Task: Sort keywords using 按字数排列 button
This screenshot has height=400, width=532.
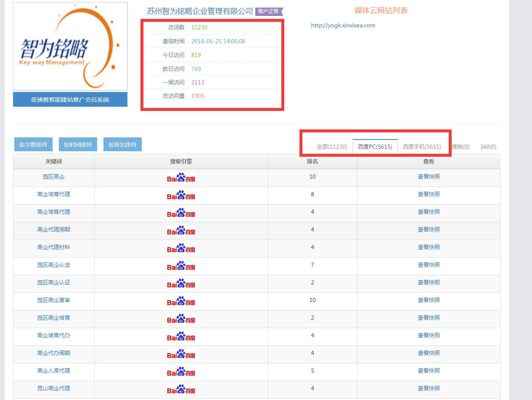Action: (x=33, y=145)
